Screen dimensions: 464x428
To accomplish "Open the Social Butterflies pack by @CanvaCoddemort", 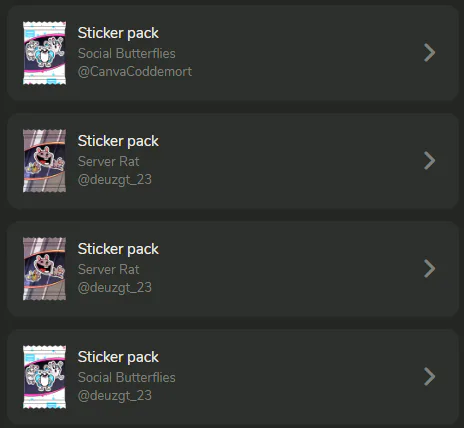I will (233, 53).
